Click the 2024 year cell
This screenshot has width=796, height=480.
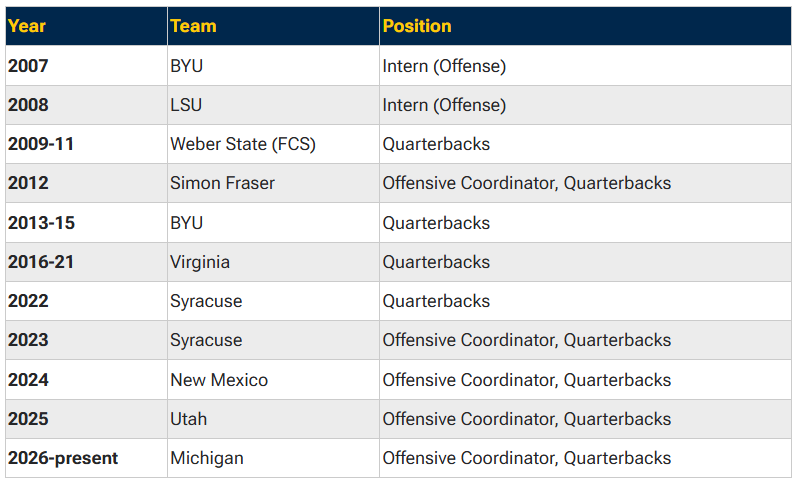point(86,380)
